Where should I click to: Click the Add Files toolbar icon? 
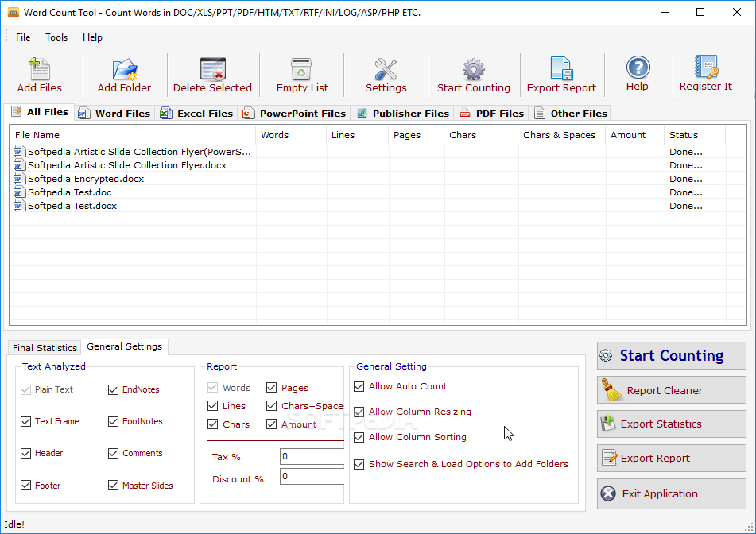(39, 69)
